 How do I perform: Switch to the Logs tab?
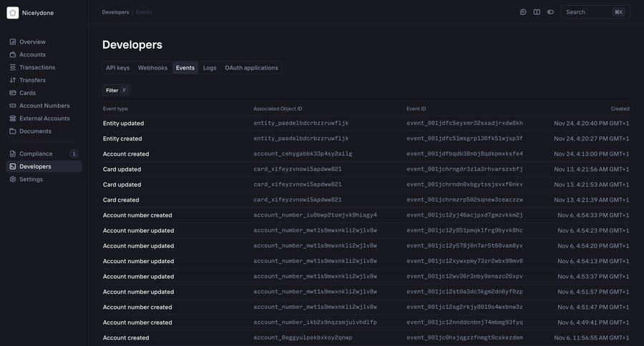pyautogui.click(x=210, y=68)
